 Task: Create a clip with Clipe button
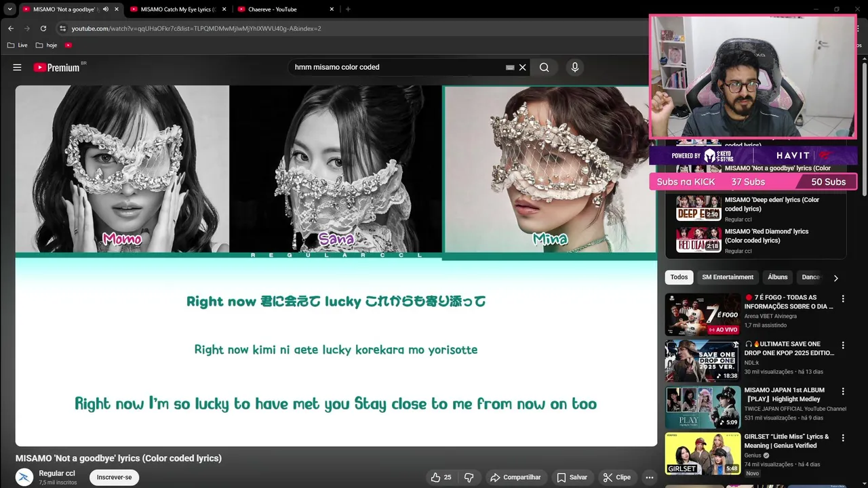point(616,477)
